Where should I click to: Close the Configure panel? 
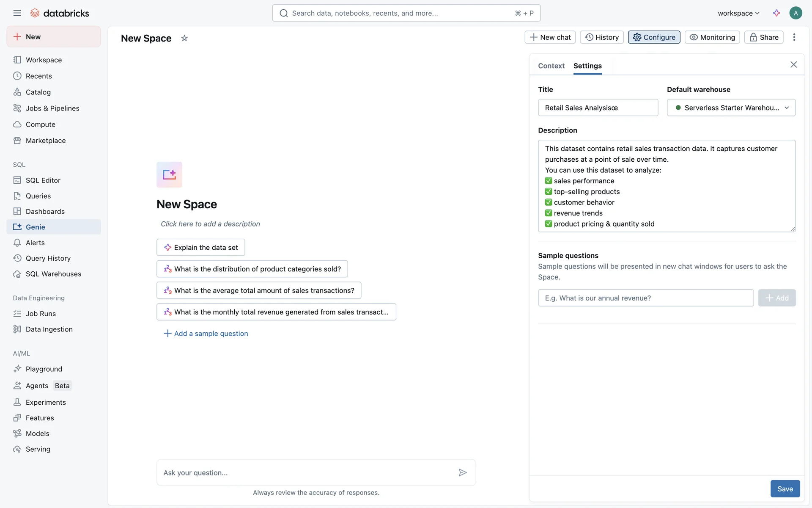click(x=793, y=65)
